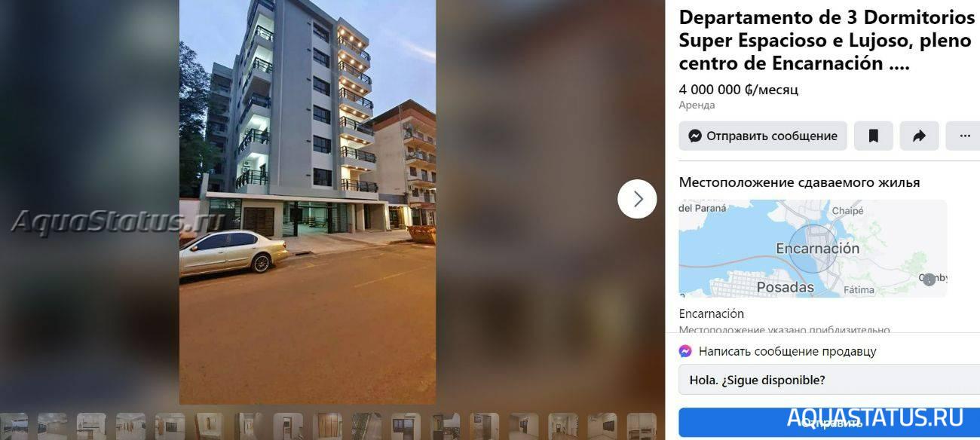The width and height of the screenshot is (980, 440).
Task: Click the location circle marker on map
Action: pyautogui.click(x=813, y=248)
